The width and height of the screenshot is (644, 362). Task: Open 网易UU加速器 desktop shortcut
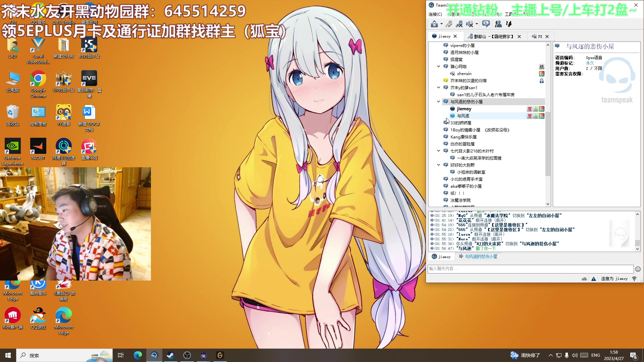click(x=64, y=152)
